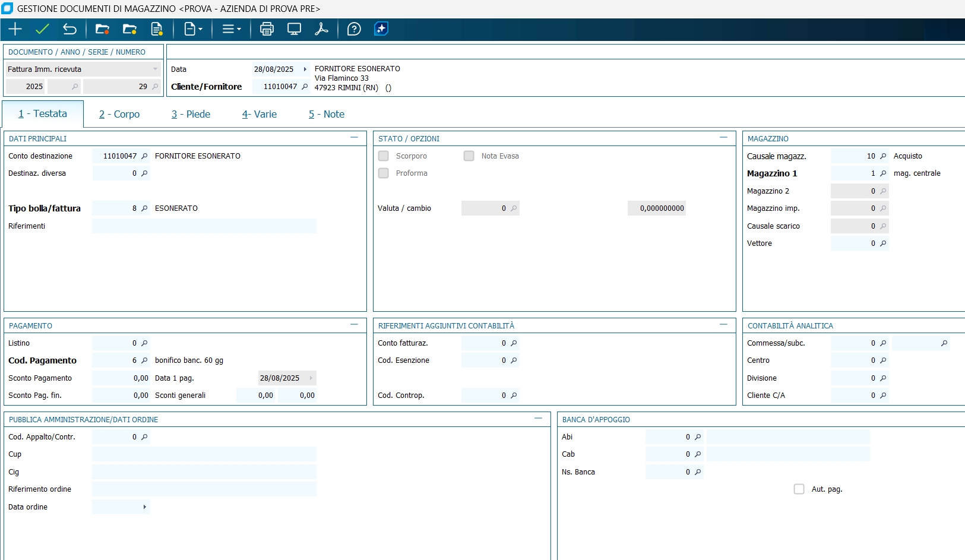Image resolution: width=965 pixels, height=560 pixels.
Task: Open screen preview with monitor icon
Action: pos(294,29)
